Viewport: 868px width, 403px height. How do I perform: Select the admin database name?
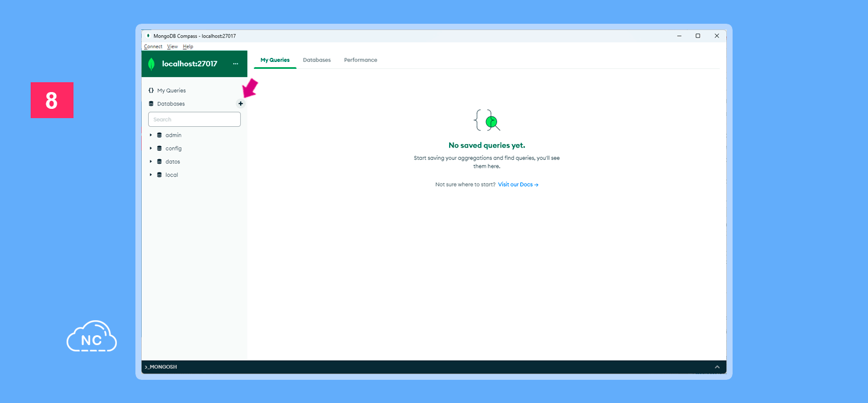pos(174,135)
